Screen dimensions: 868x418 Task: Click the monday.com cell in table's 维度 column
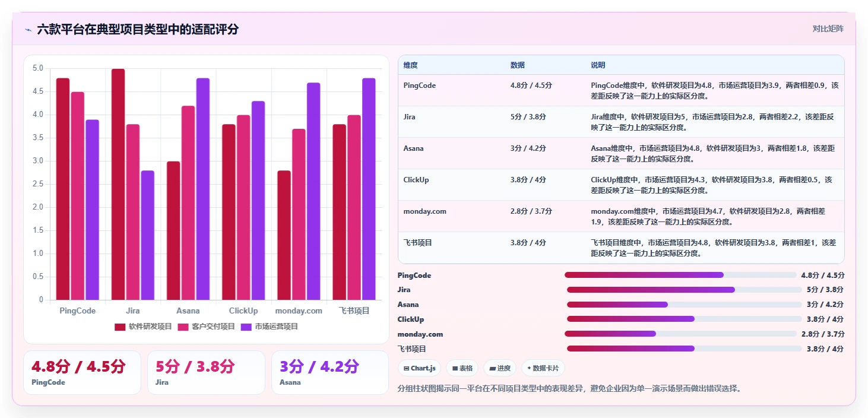point(425,211)
